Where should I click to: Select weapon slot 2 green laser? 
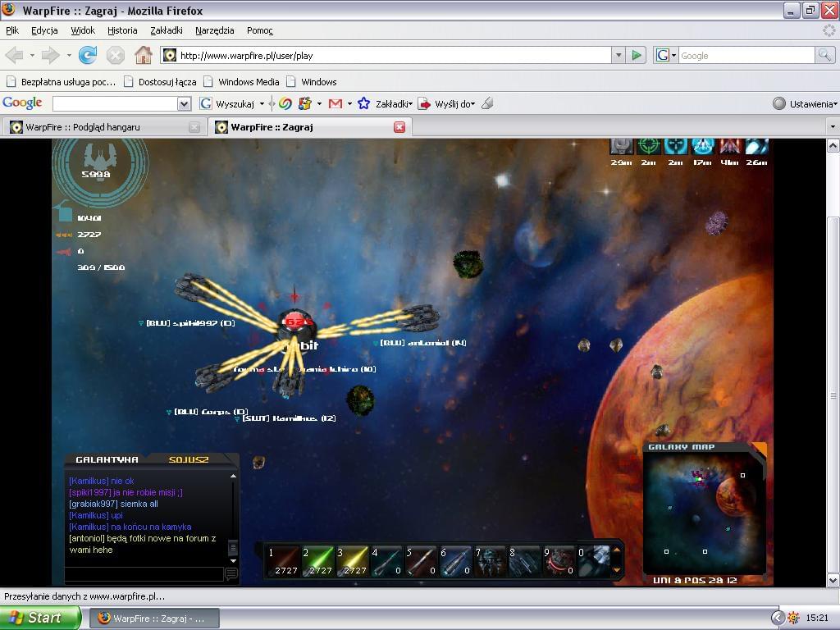pos(317,561)
